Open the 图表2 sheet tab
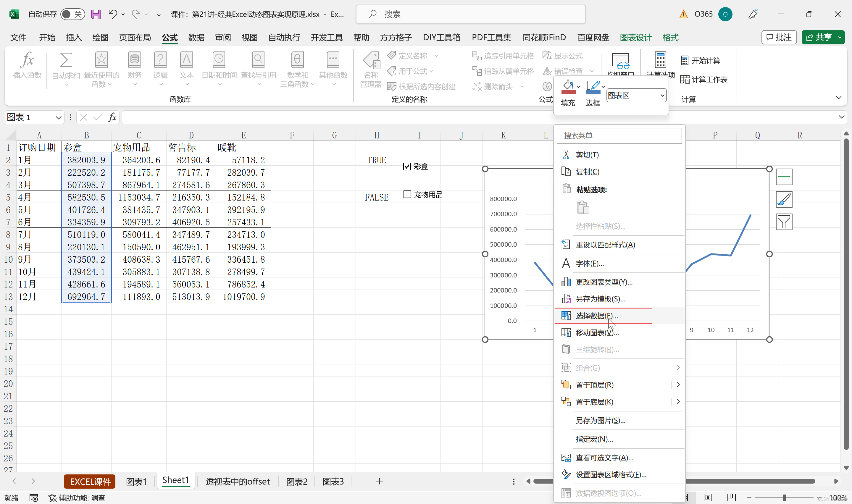The image size is (852, 504). [297, 481]
